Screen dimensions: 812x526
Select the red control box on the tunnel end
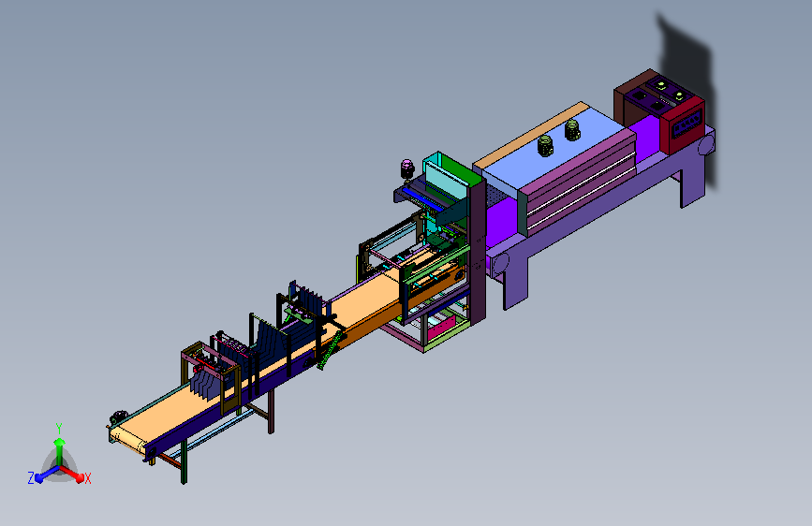coord(683,125)
